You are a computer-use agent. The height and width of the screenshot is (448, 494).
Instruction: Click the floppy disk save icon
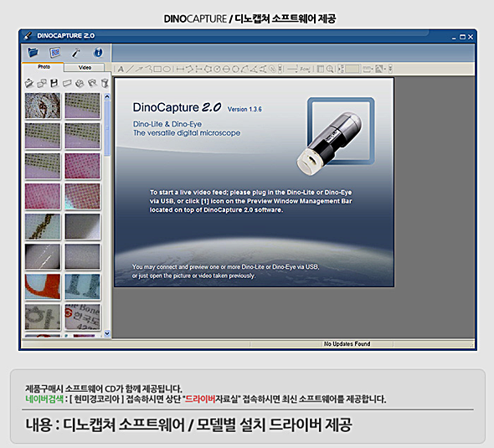point(54,83)
